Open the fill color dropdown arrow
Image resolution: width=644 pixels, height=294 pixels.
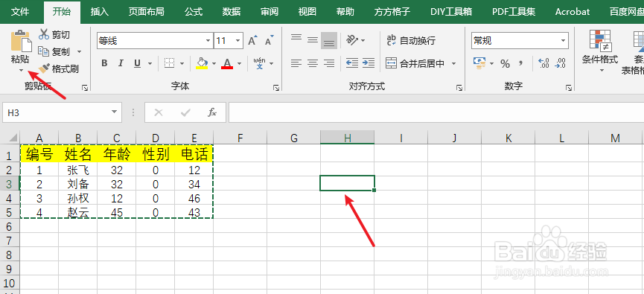[214, 64]
